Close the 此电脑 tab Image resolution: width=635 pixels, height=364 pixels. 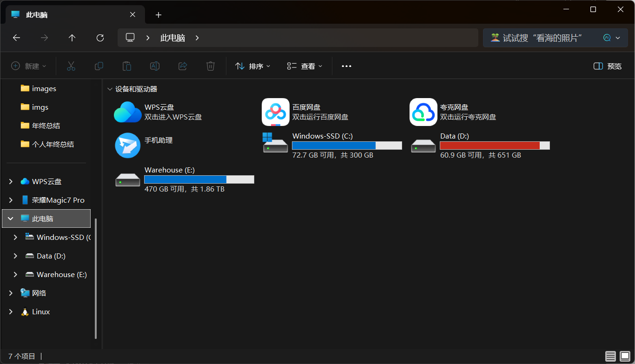[x=132, y=14]
